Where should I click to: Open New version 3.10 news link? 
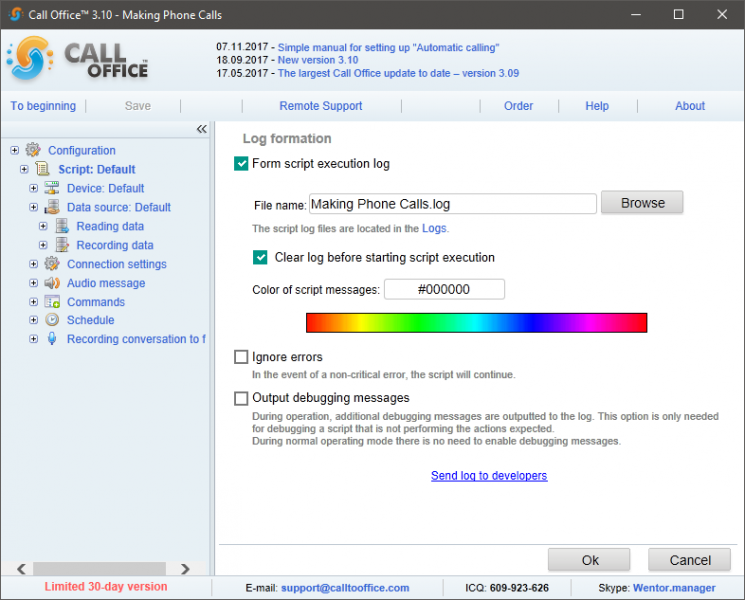click(318, 60)
